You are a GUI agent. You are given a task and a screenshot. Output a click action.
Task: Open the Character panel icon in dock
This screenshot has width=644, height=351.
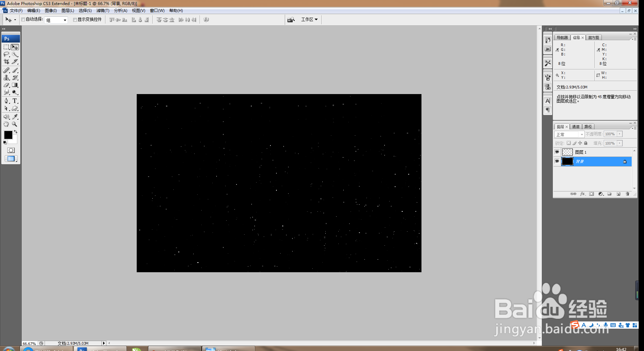tap(548, 101)
